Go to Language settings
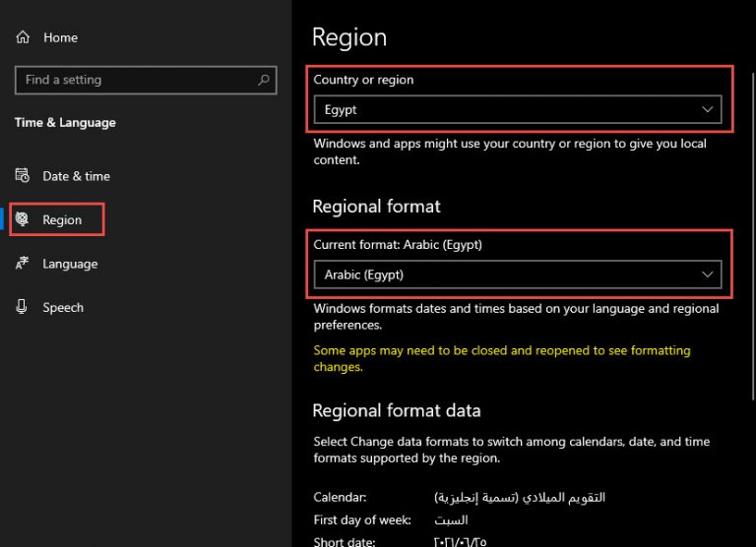 (57, 264)
